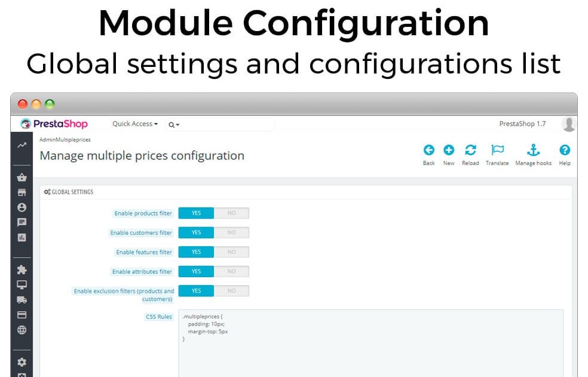Open the Help question mark icon

(565, 151)
